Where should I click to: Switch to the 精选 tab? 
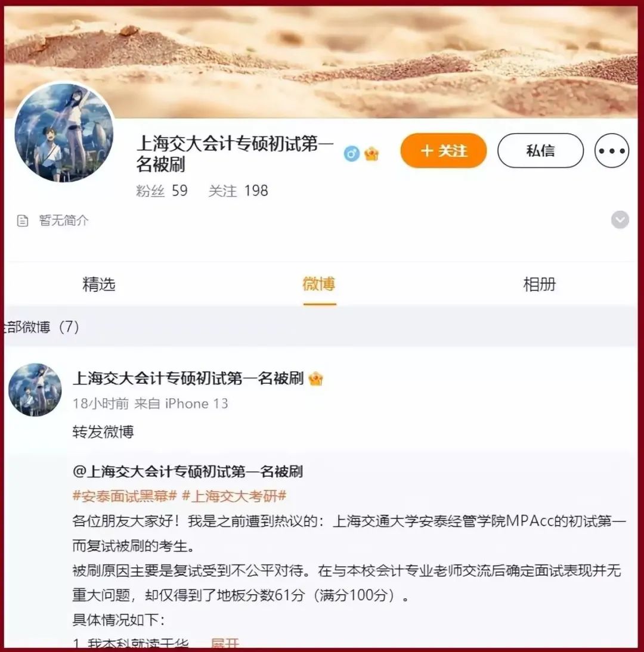coord(98,284)
